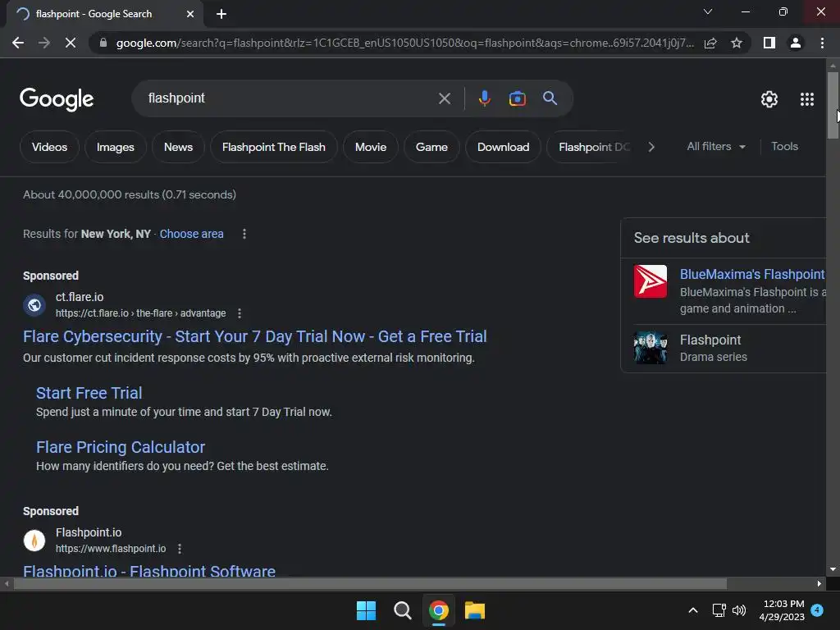Click the scroll down arrow
This screenshot has height=630, width=840.
tap(833, 569)
